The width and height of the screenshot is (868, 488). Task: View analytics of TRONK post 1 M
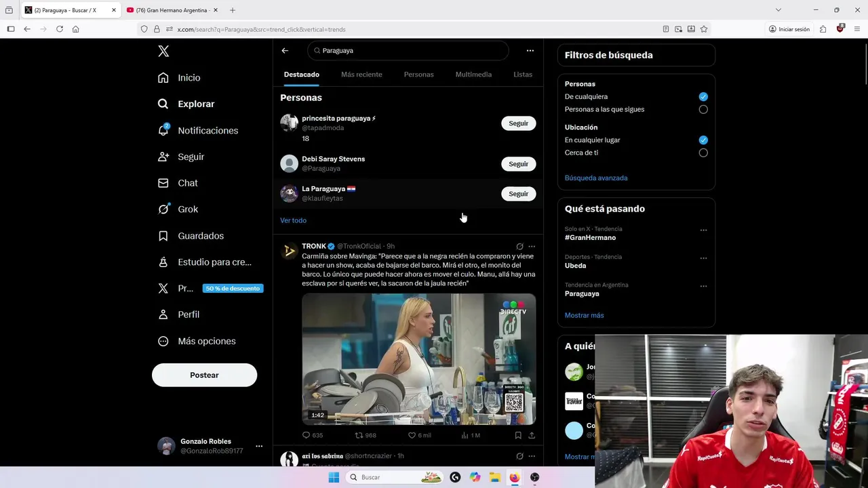[471, 435]
